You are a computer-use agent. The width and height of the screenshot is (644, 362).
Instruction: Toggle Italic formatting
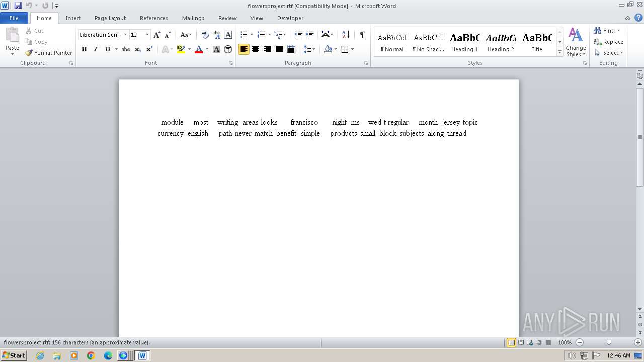[96, 49]
